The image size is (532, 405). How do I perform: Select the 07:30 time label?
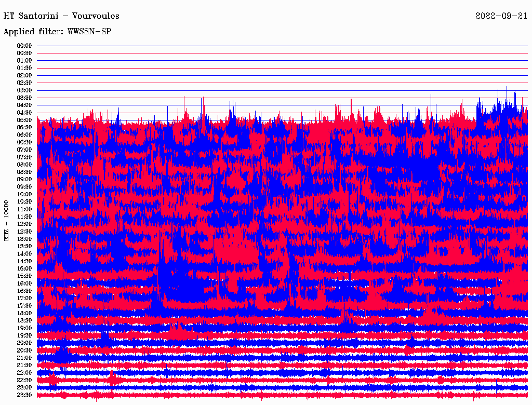[x=24, y=157]
